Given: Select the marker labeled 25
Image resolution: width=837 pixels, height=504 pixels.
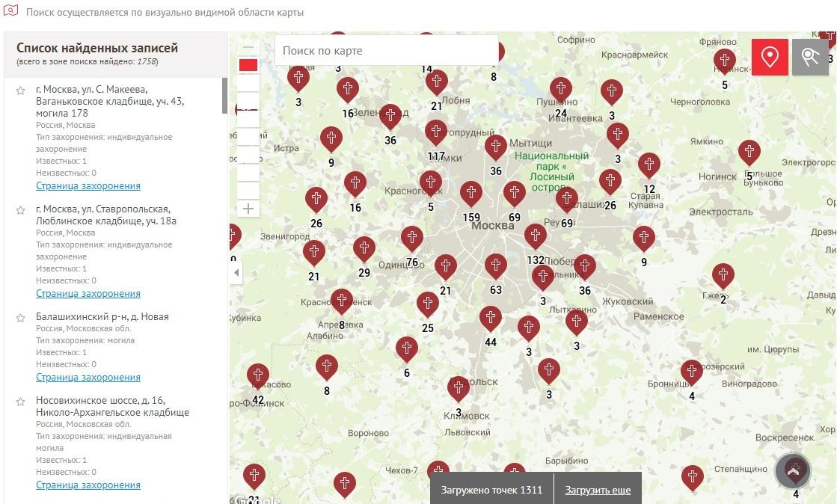Looking at the screenshot, I should tap(428, 305).
